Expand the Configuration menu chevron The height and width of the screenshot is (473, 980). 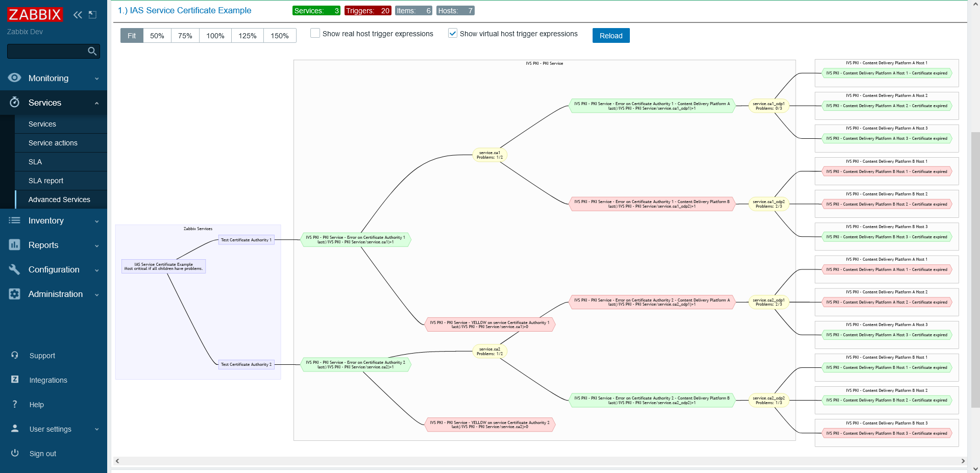pyautogui.click(x=97, y=270)
